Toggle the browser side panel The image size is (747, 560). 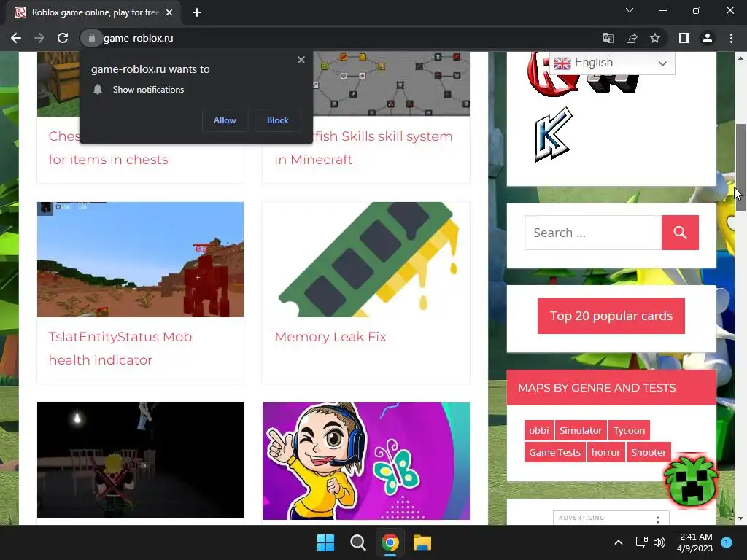click(684, 38)
